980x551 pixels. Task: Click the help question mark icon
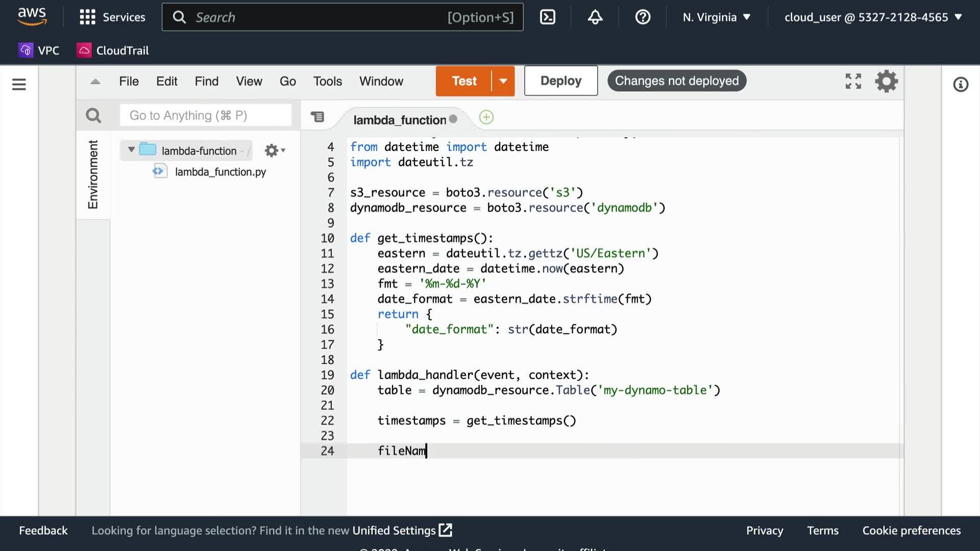(643, 17)
